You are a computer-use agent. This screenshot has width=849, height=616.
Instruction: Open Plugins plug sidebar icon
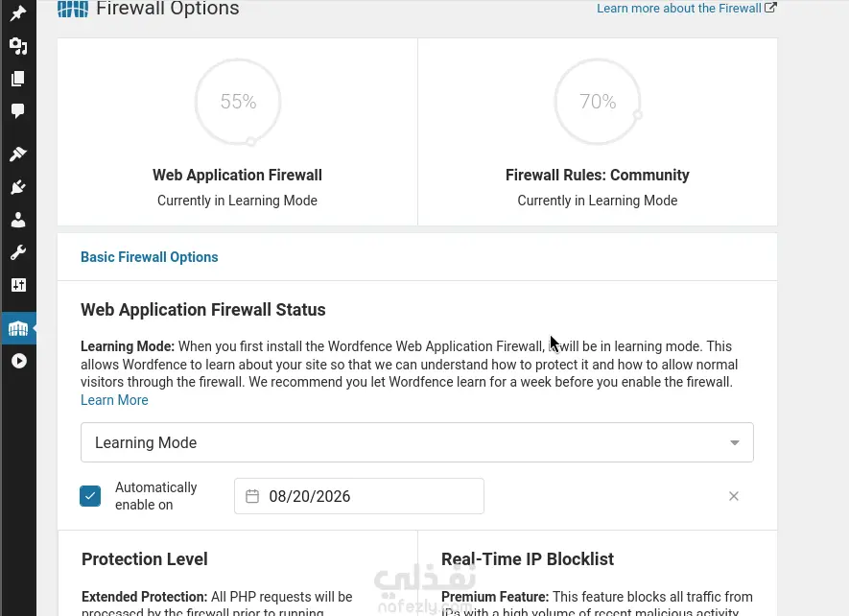tap(18, 187)
